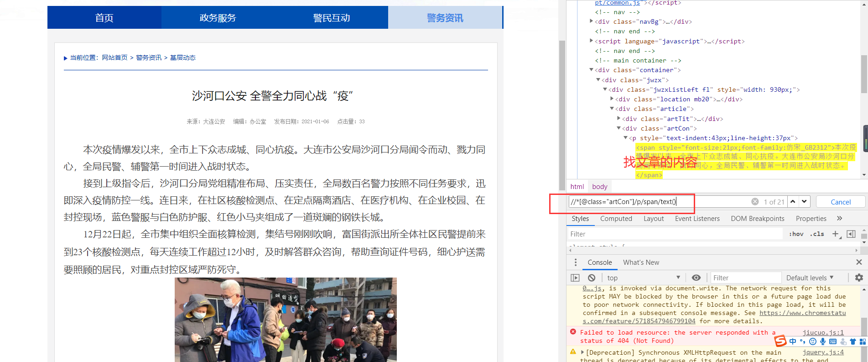Select body in breadcrumb bar
Image resolution: width=868 pixels, height=362 pixels.
pyautogui.click(x=599, y=186)
